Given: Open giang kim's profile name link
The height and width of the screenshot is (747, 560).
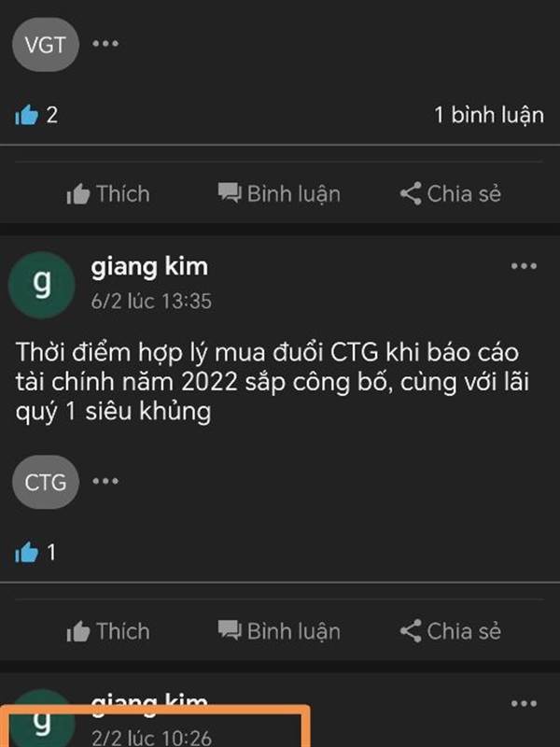Looking at the screenshot, I should click(x=149, y=267).
